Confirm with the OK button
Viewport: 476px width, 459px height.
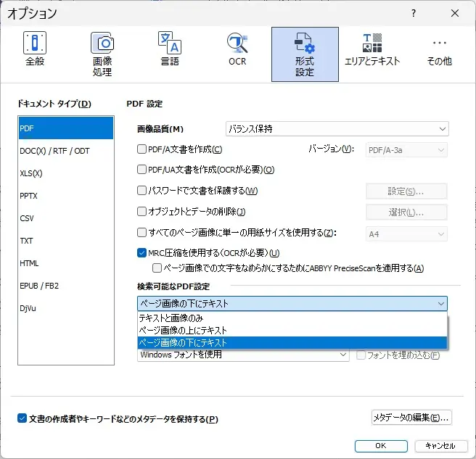tap(381, 446)
